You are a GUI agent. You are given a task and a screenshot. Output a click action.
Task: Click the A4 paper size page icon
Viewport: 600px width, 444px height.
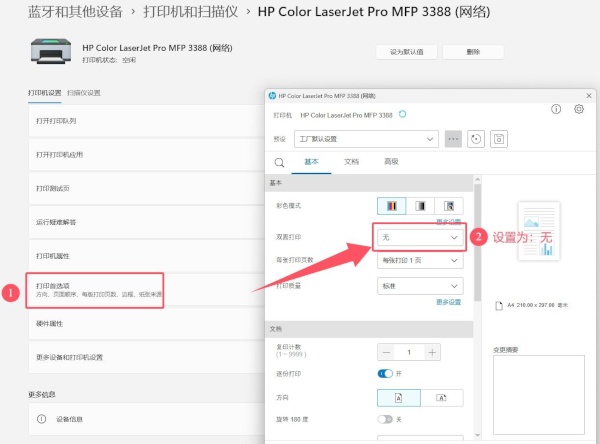[x=499, y=305]
